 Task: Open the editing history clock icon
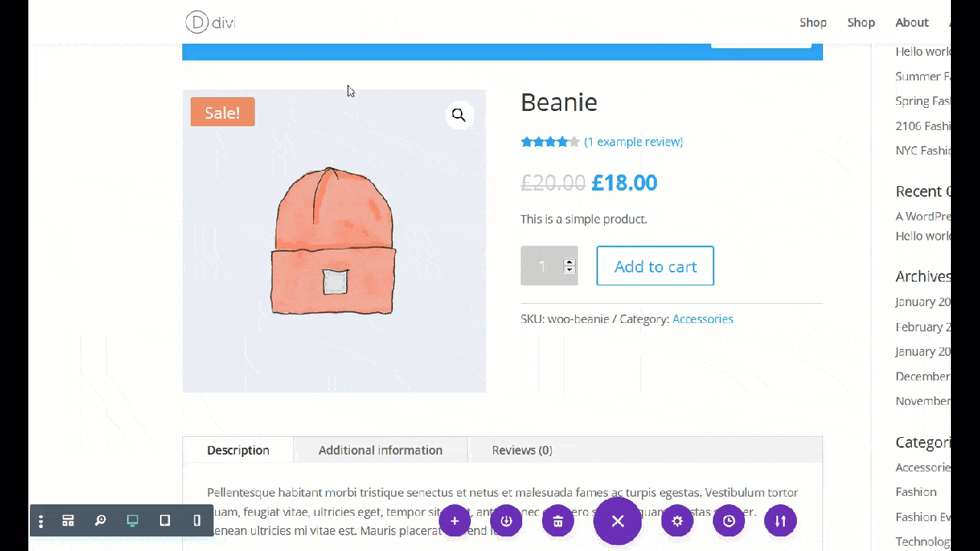[x=729, y=521]
